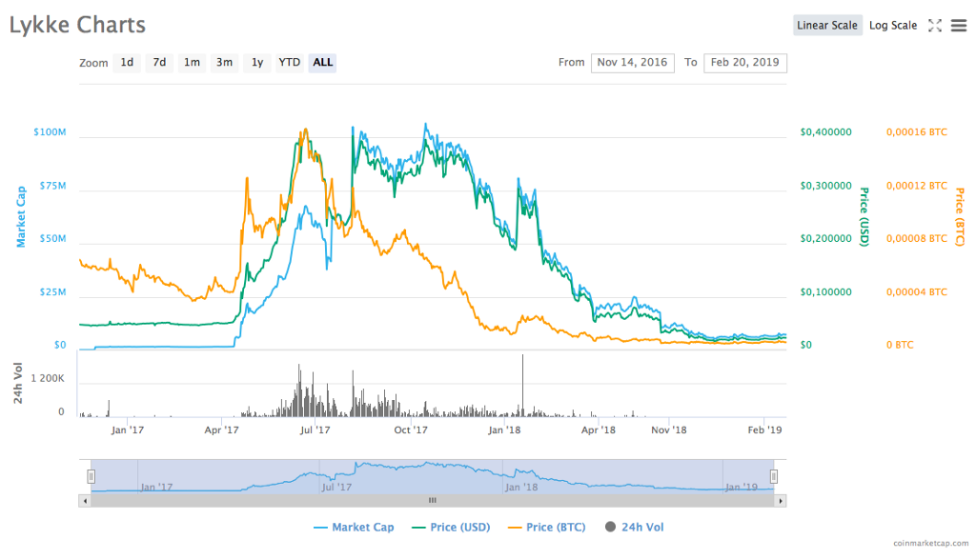Edit the From date field
976x560 pixels.
coord(633,62)
